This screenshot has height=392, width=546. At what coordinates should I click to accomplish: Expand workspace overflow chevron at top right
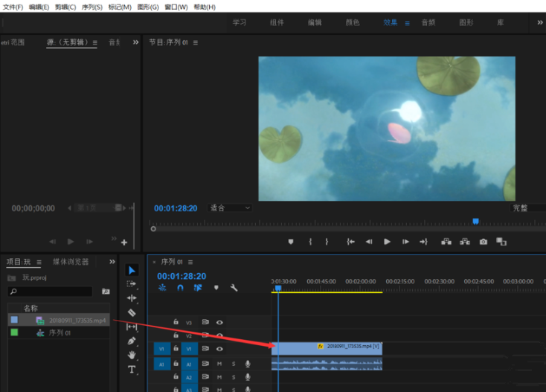(x=539, y=22)
